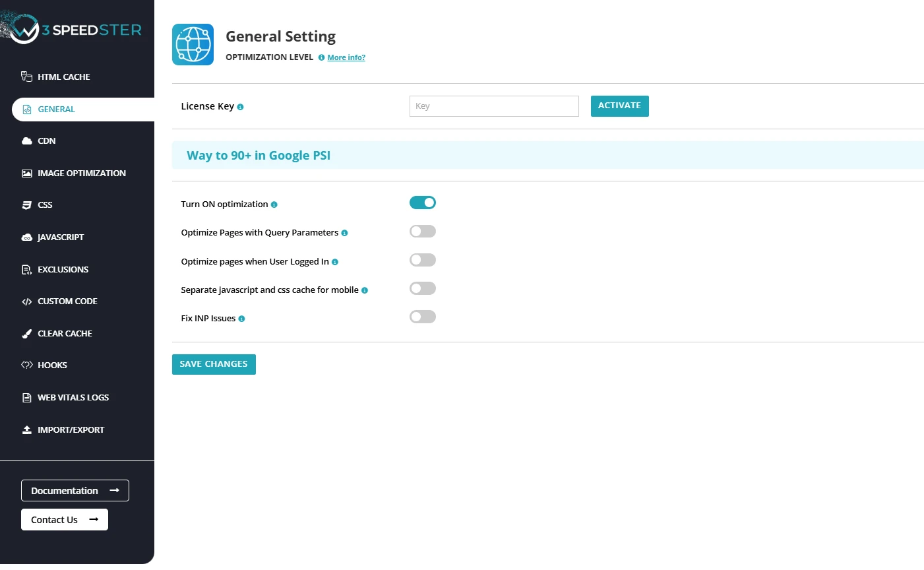Click the License Key input field
This screenshot has height=570, width=924.
(x=494, y=106)
